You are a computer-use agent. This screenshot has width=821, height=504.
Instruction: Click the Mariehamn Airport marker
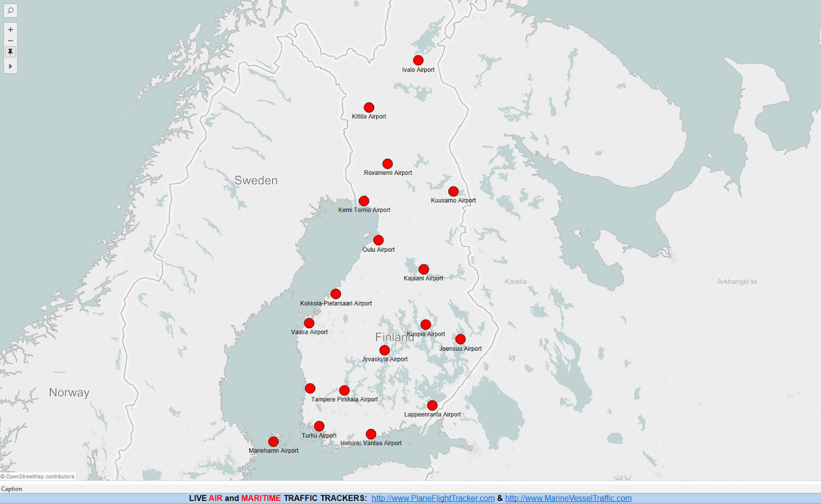[x=272, y=440]
